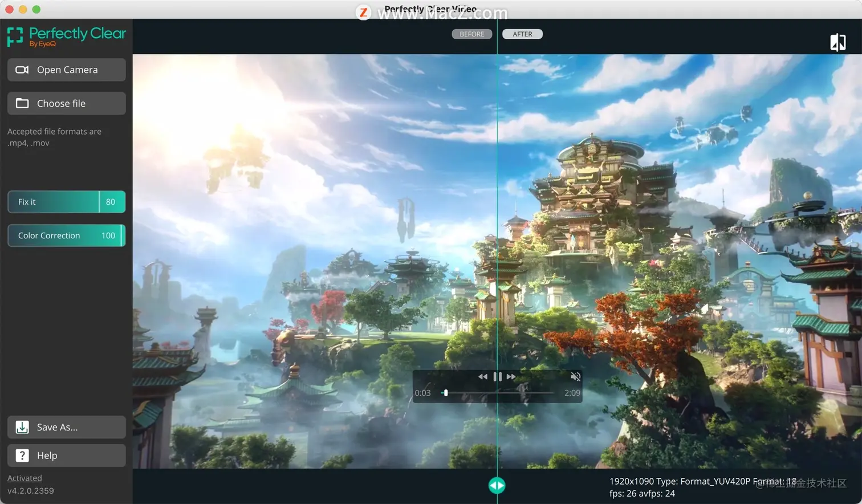Click the rewind playback icon
The width and height of the screenshot is (862, 504).
click(x=483, y=377)
